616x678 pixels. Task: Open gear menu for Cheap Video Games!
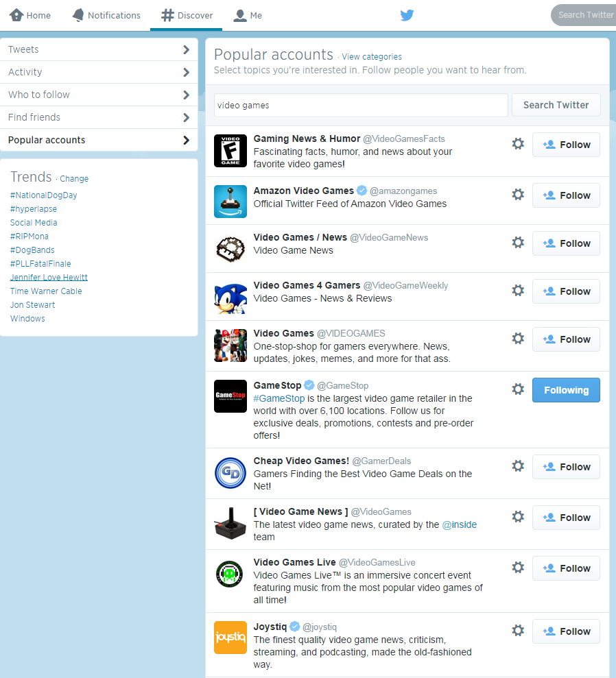click(518, 465)
